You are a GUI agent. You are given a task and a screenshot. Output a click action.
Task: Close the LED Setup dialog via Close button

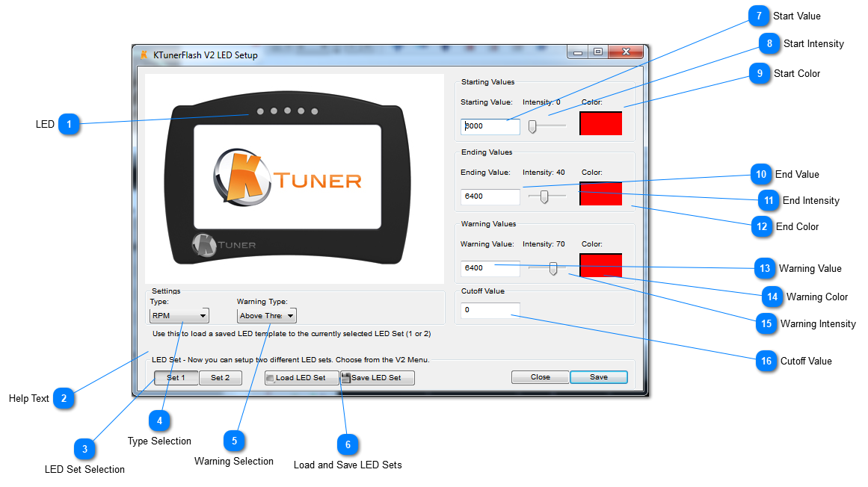coord(541,377)
